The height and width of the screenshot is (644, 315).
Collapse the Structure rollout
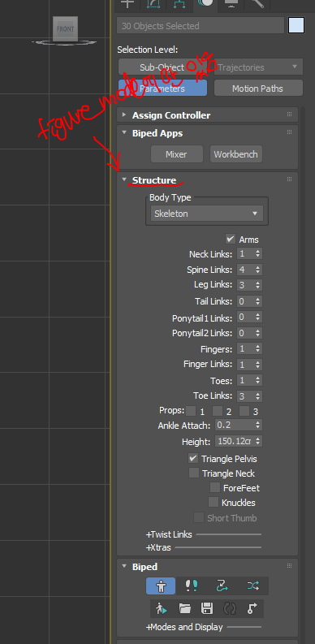click(x=124, y=179)
